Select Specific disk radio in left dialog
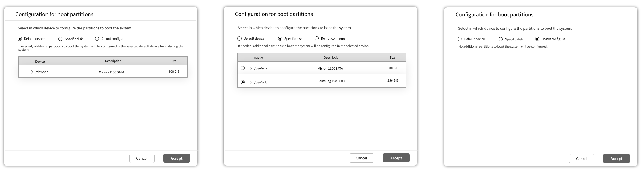 click(x=60, y=39)
